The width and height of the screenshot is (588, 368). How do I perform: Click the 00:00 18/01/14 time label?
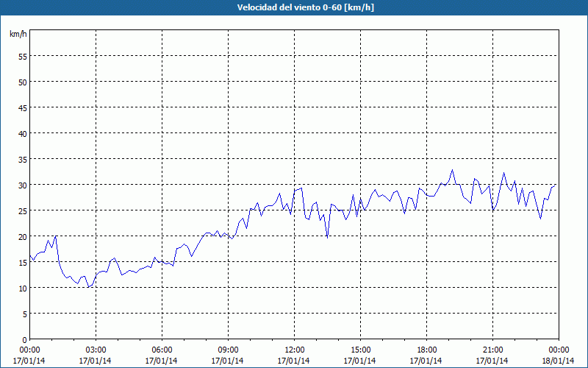click(558, 355)
